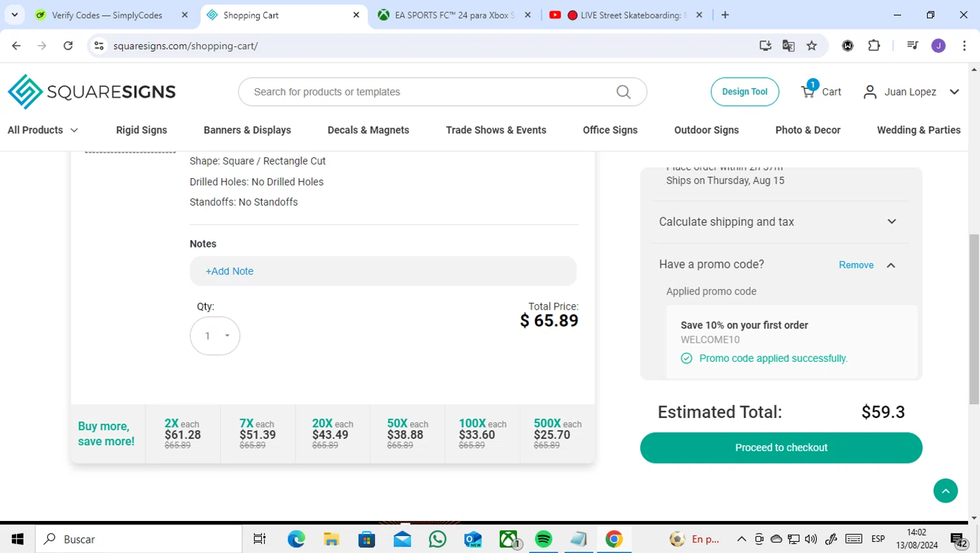This screenshot has width=980, height=553.
Task: Open the Banners & Displays menu
Action: [247, 130]
